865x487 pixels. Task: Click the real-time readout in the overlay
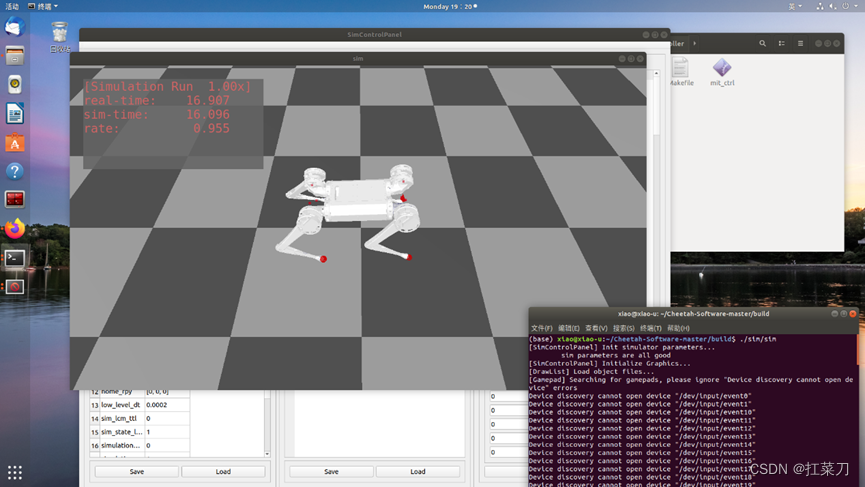pyautogui.click(x=157, y=100)
